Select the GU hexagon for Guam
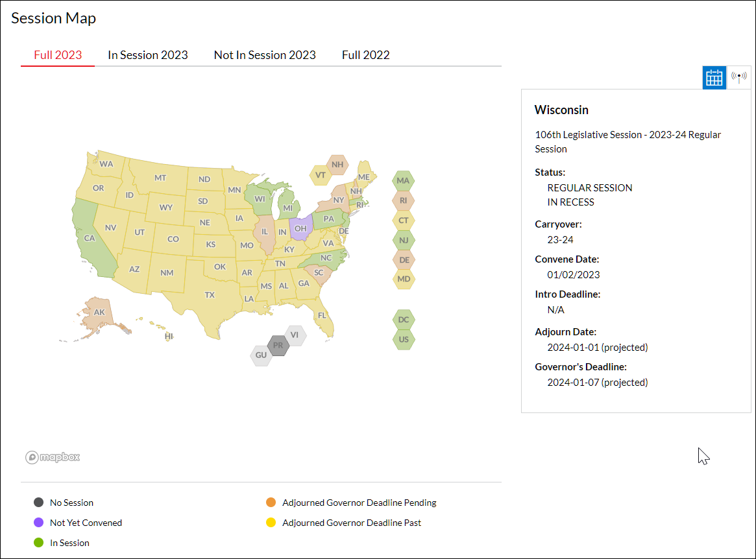Screen dimensions: 756x559 click(261, 355)
